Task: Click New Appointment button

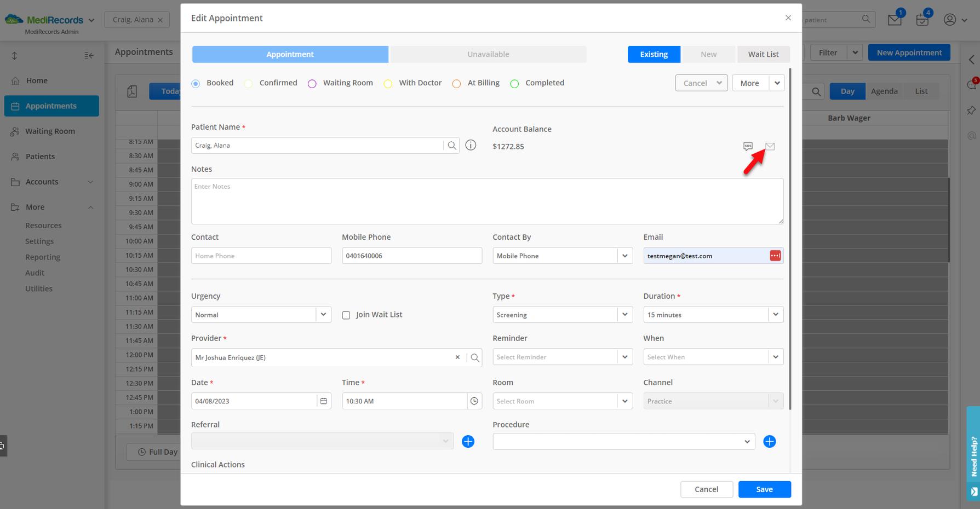Action: pyautogui.click(x=909, y=53)
